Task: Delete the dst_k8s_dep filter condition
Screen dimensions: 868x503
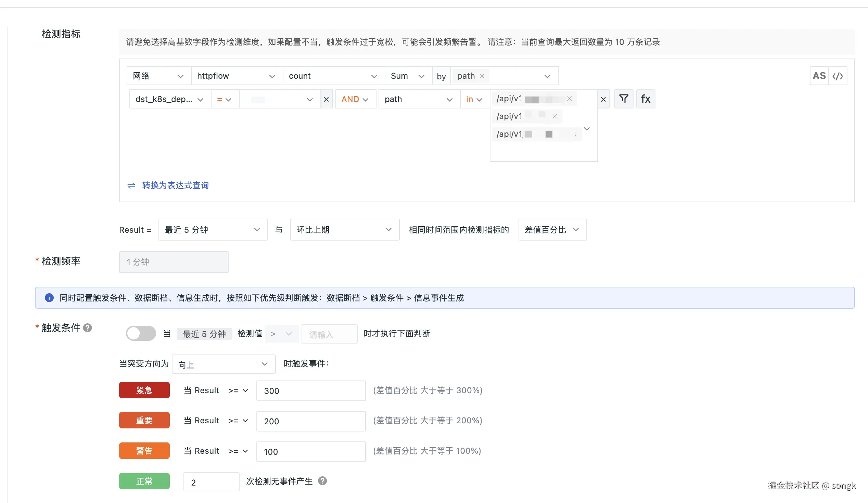Action: click(x=326, y=100)
